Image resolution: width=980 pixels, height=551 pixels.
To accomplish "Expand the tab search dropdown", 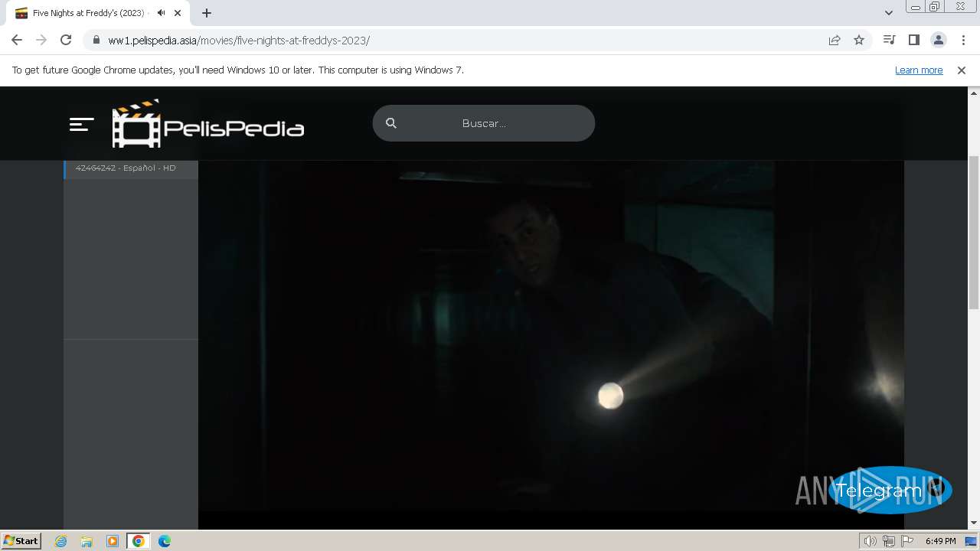I will pos(889,13).
